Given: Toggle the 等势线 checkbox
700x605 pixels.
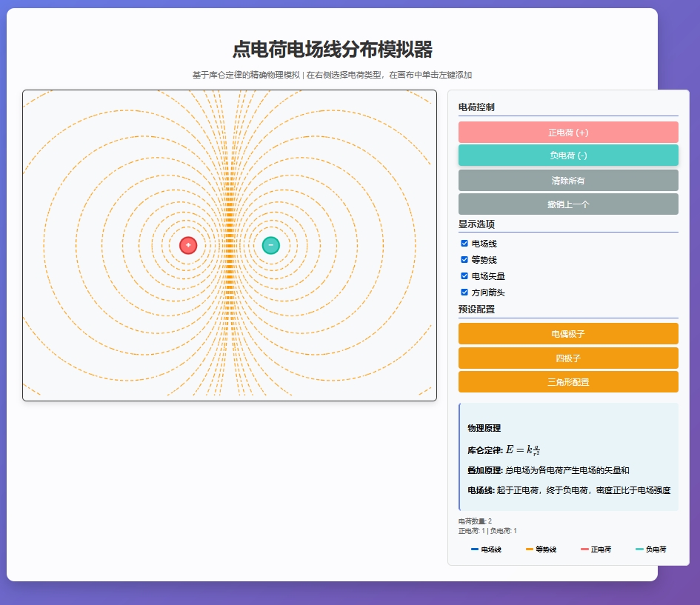Looking at the screenshot, I should click(464, 260).
